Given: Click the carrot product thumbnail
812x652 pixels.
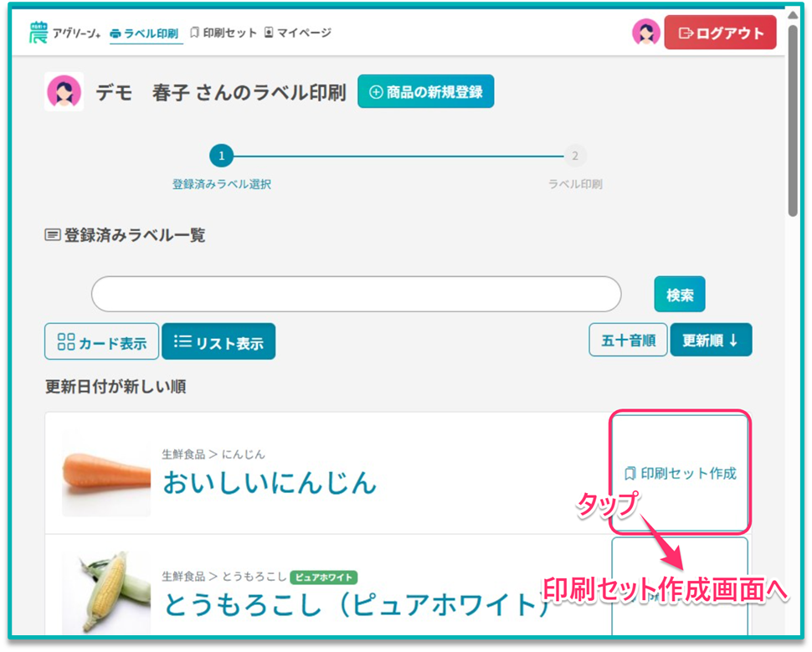Looking at the screenshot, I should (106, 474).
